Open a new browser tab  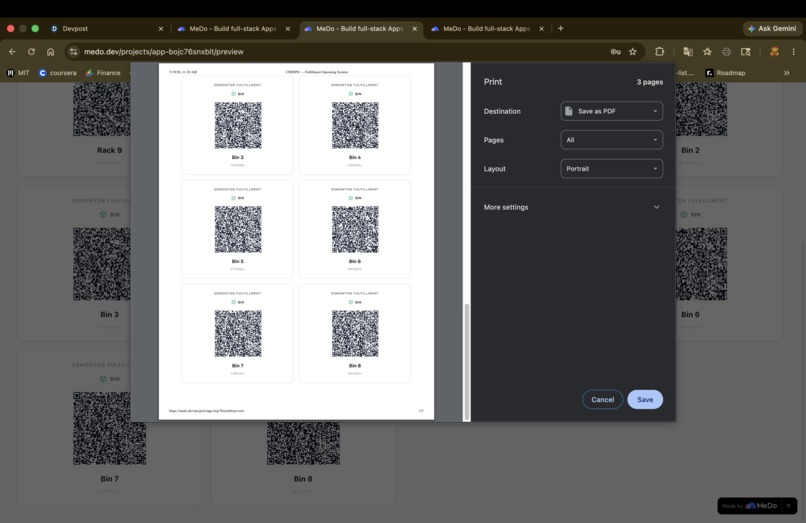[561, 28]
